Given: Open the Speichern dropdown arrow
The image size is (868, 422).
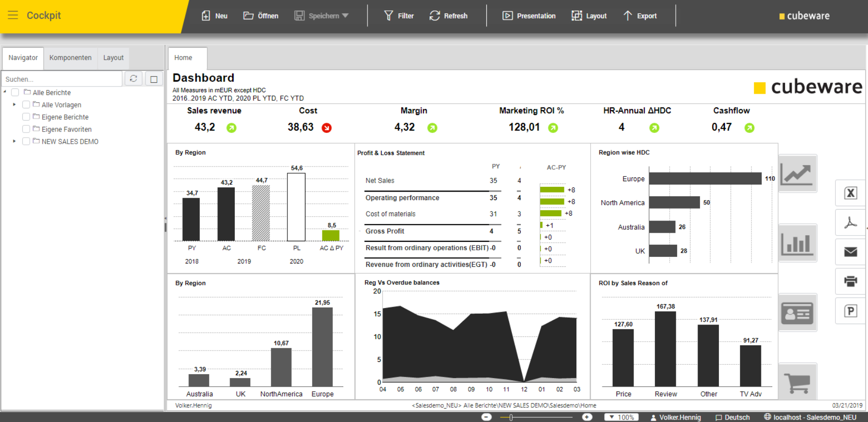Looking at the screenshot, I should (x=345, y=16).
